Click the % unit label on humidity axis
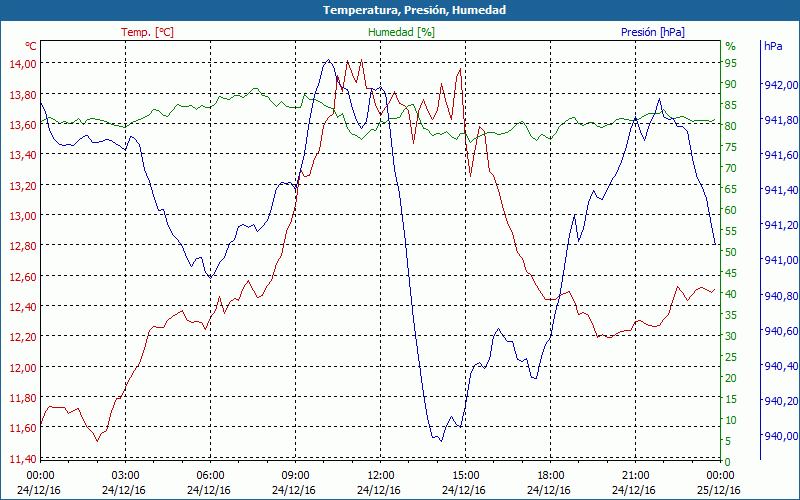 [x=731, y=46]
